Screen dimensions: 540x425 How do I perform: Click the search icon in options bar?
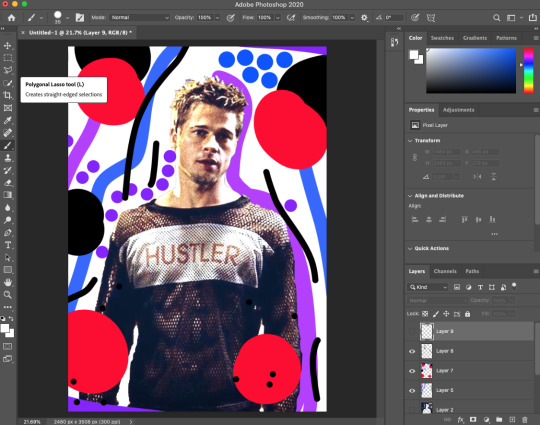click(496, 18)
